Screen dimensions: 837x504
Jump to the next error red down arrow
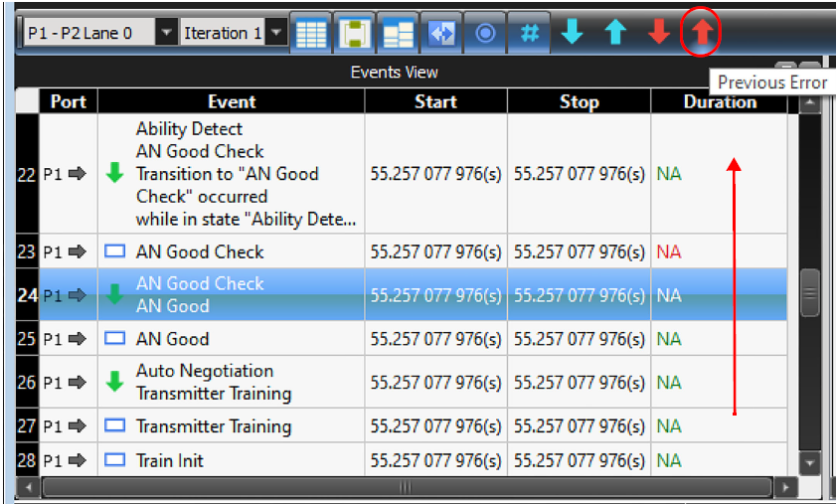tap(659, 32)
